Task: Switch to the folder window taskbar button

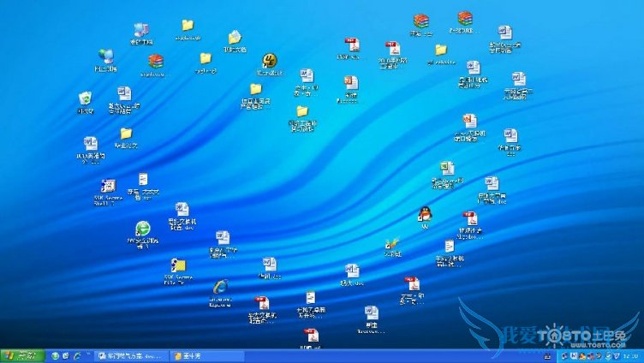Action: (x=200, y=354)
